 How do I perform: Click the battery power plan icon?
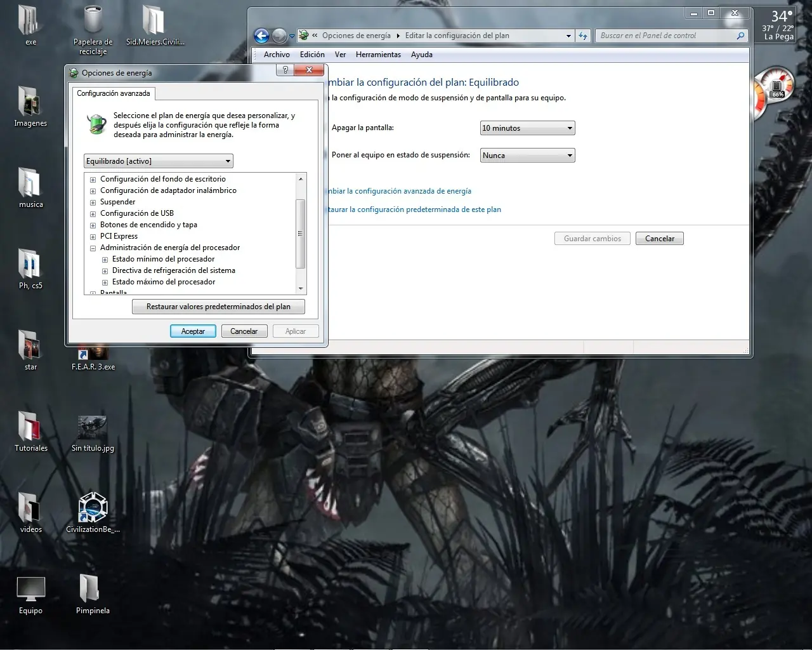(x=96, y=124)
